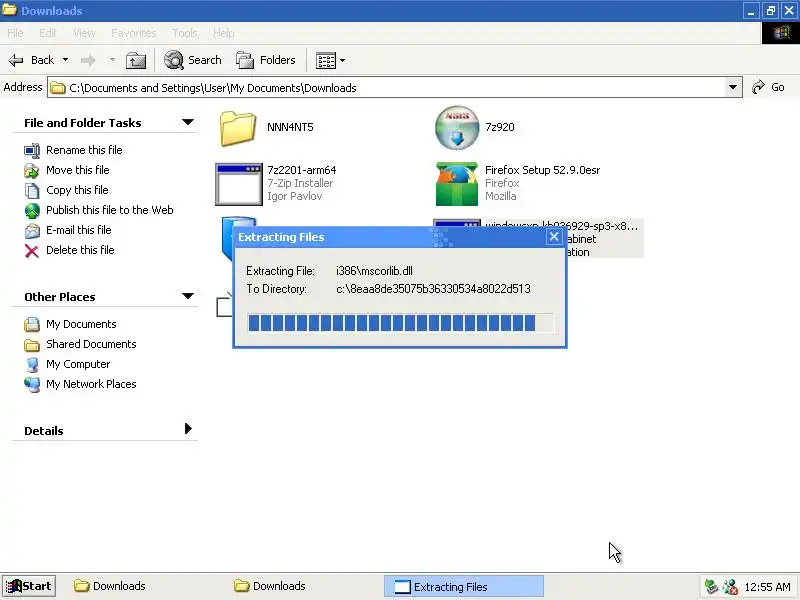This screenshot has width=800, height=600.
Task: Select the windowsxp-kb936929-sp3 file name
Action: pos(562,225)
